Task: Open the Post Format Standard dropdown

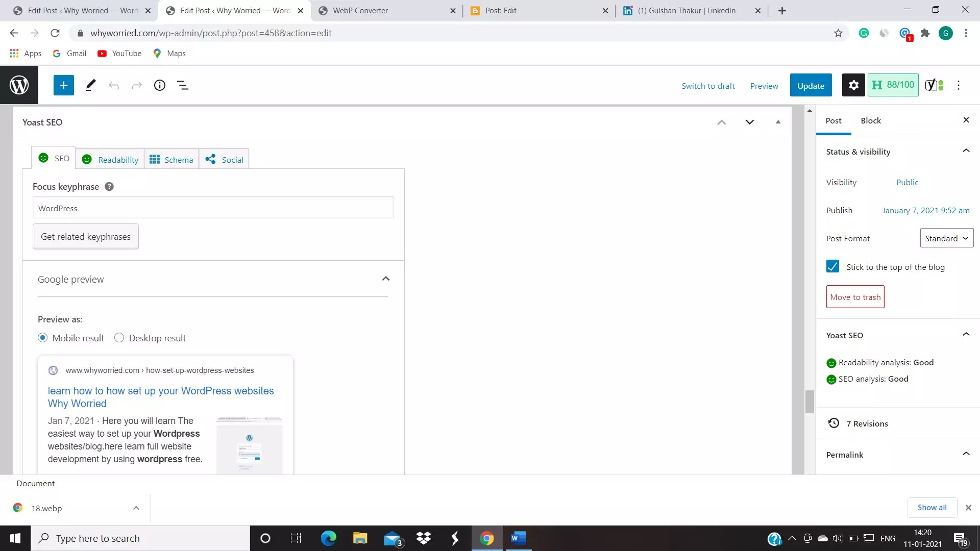Action: pyautogui.click(x=946, y=238)
